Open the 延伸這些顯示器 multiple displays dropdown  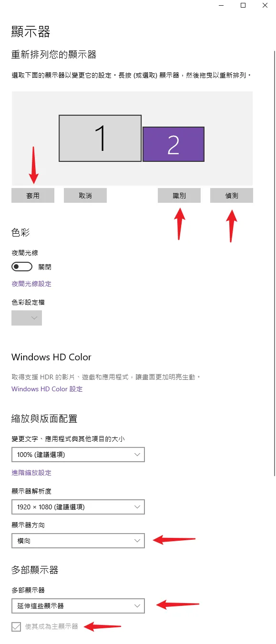coord(78,606)
